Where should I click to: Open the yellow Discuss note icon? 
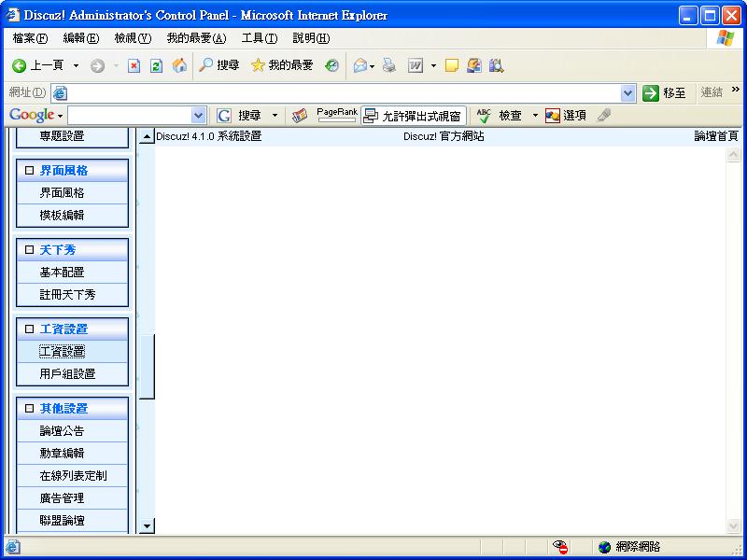[x=451, y=65]
